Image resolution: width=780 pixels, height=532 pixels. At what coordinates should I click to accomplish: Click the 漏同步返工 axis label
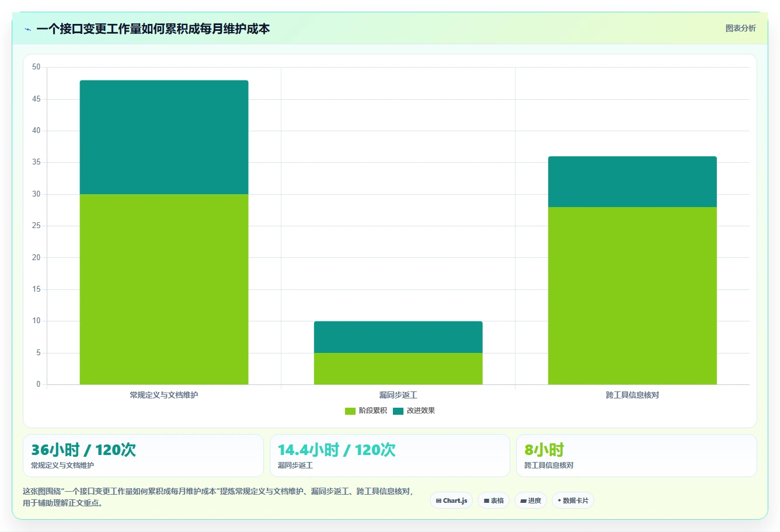[398, 395]
